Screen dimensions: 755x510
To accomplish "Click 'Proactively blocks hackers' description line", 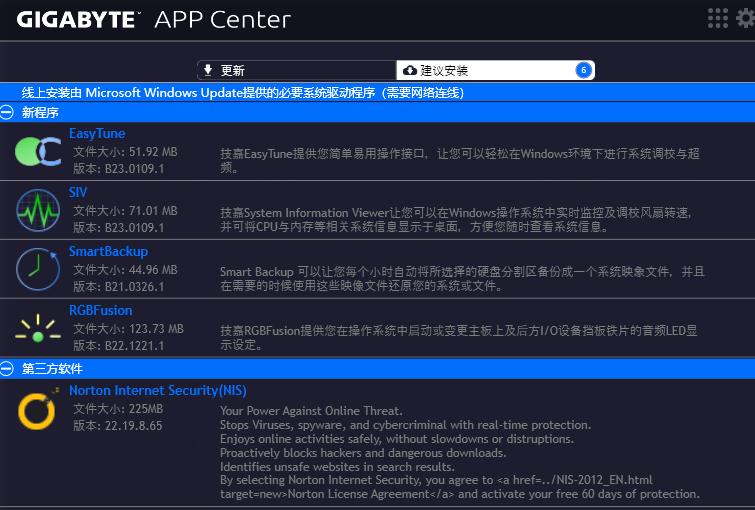I will pos(363,453).
